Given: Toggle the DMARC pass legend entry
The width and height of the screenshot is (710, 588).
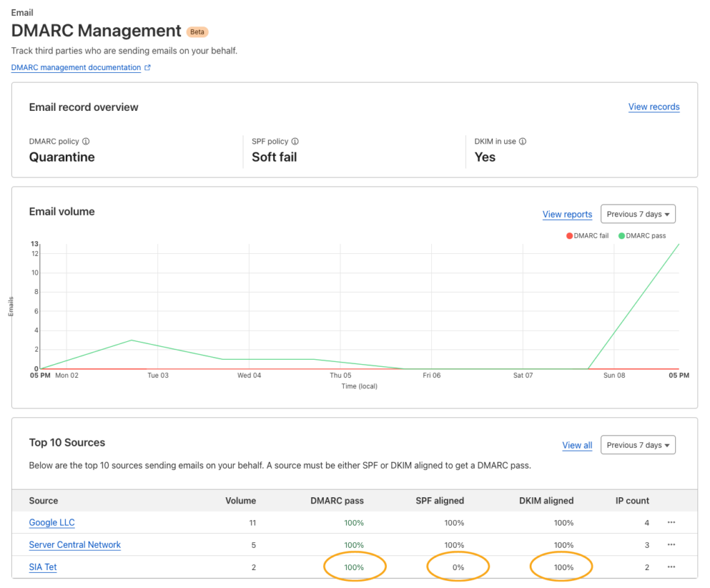Looking at the screenshot, I should (641, 236).
